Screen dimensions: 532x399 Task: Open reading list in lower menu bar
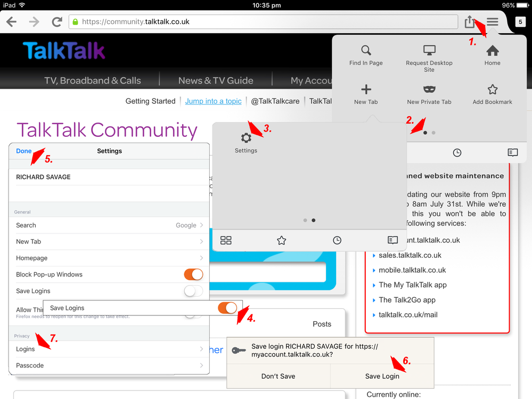click(392, 240)
